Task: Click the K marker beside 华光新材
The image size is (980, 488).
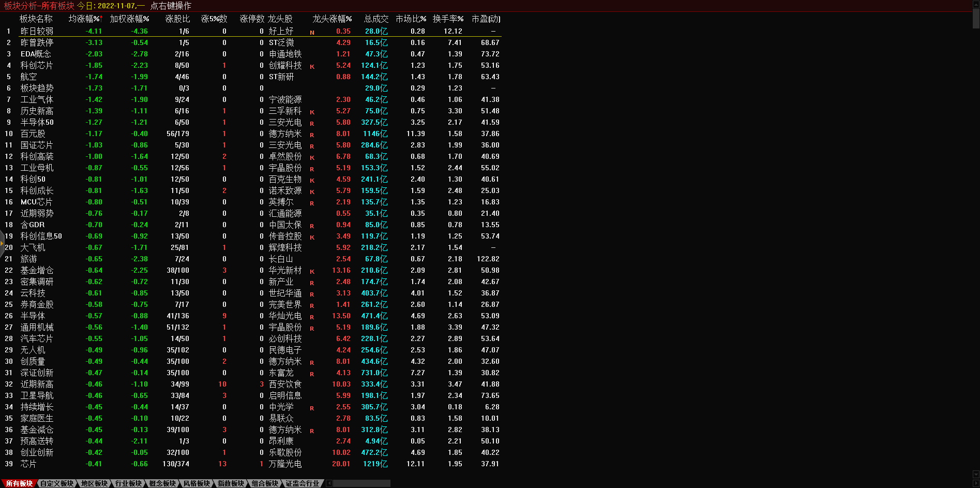Action: click(312, 272)
